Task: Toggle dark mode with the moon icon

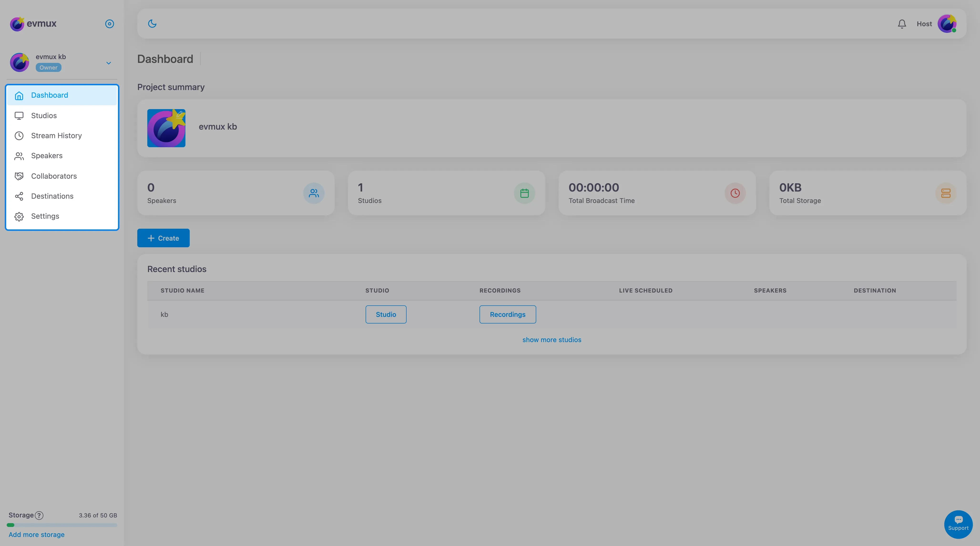Action: point(152,24)
